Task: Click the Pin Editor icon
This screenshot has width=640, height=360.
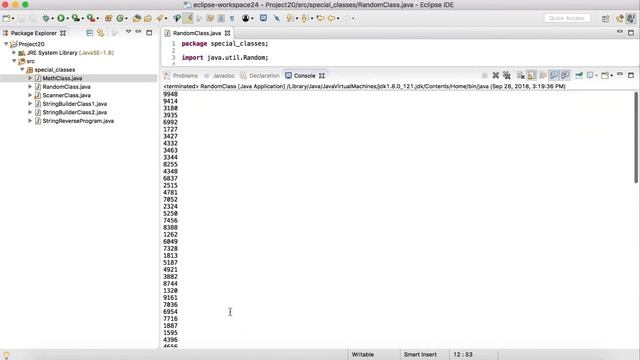Action: 277,18
